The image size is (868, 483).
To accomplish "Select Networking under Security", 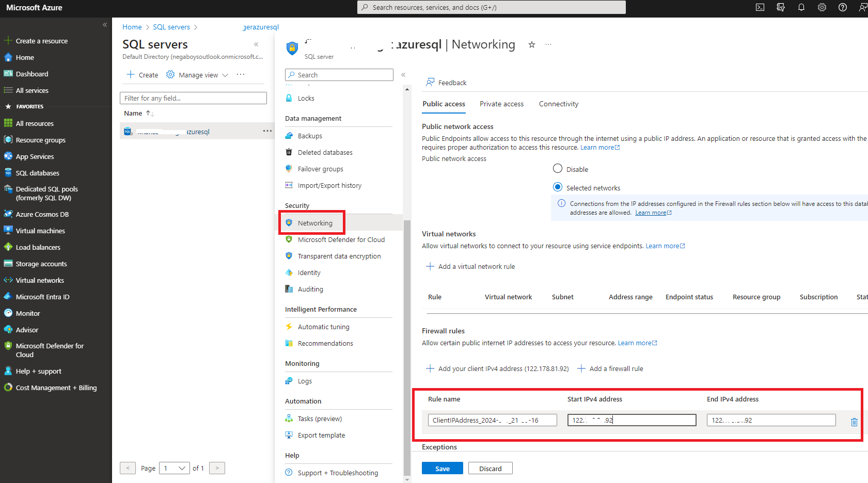I will click(x=315, y=223).
